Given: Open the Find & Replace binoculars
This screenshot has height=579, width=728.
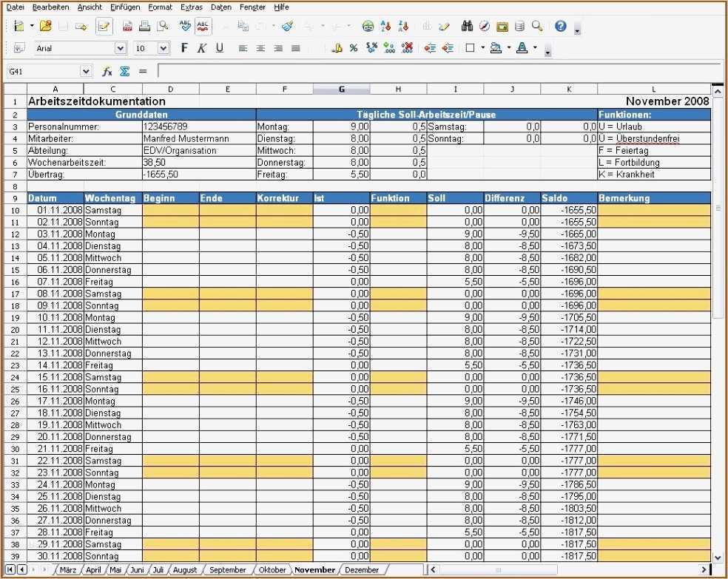Looking at the screenshot, I should pyautogui.click(x=467, y=27).
